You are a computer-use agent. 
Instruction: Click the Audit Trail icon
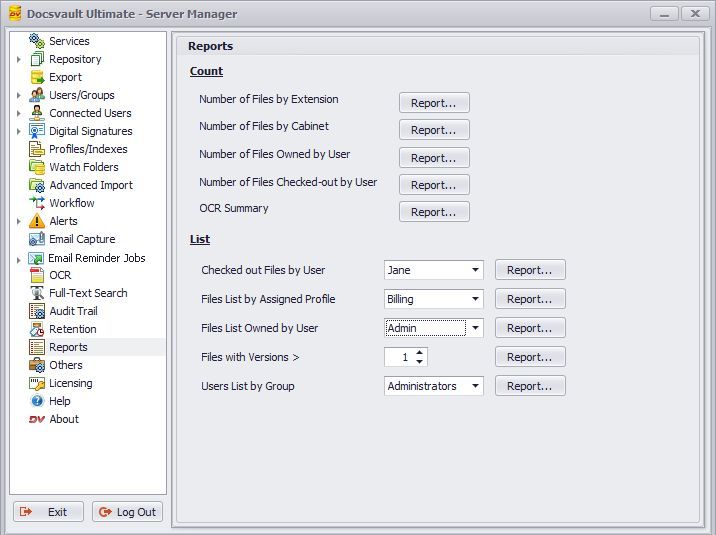pos(37,311)
